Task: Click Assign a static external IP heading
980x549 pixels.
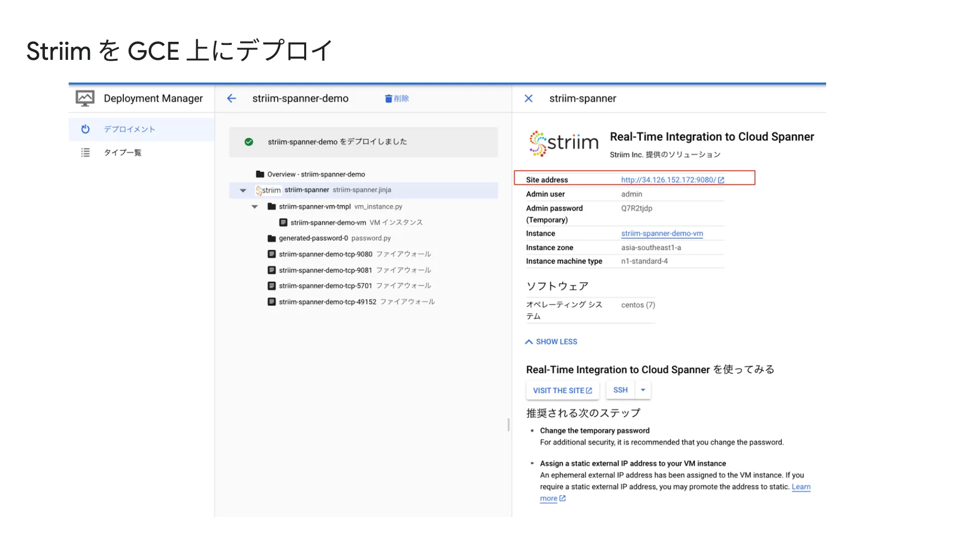Action: (633, 463)
